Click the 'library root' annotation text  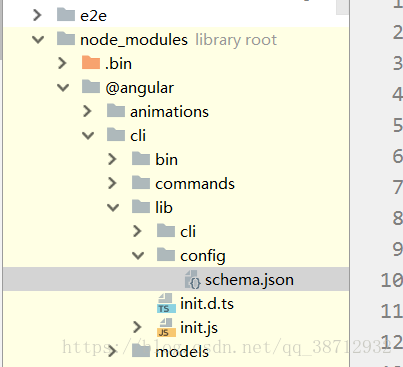click(x=236, y=40)
